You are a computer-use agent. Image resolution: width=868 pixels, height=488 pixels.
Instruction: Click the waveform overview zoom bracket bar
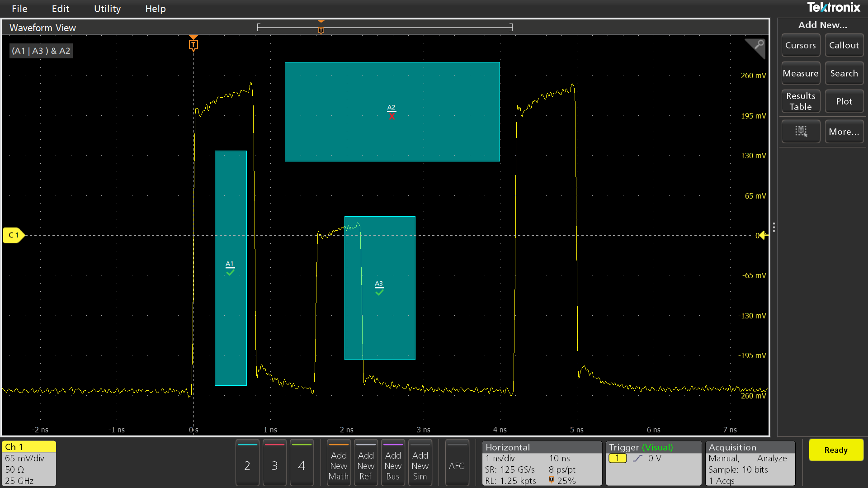point(385,28)
